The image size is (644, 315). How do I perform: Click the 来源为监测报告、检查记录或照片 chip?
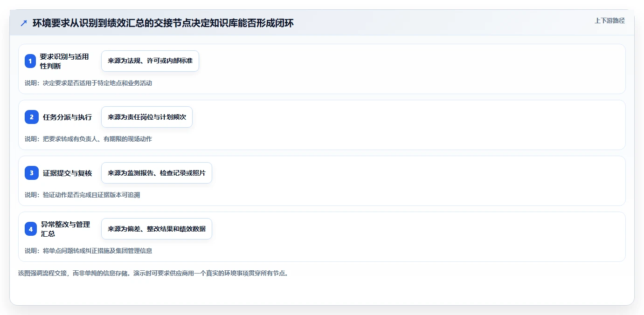157,173
